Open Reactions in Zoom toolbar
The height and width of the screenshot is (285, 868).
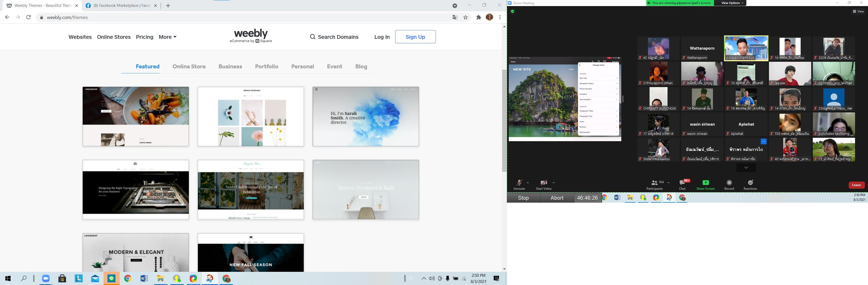point(750,185)
